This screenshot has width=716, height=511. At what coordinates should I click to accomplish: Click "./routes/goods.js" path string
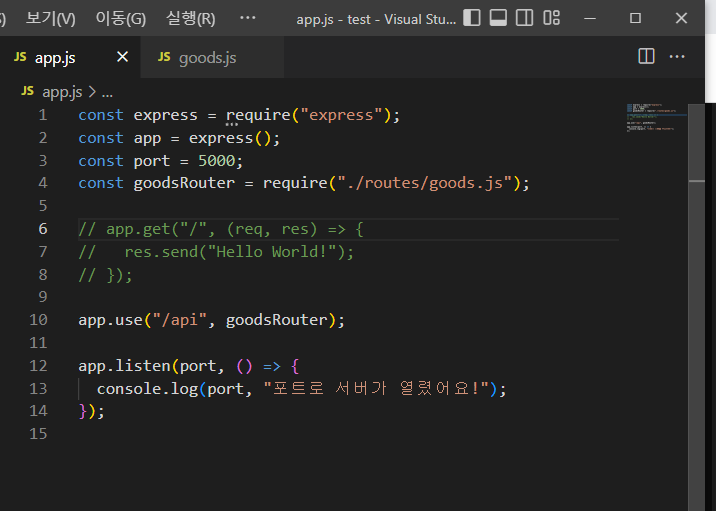coord(425,184)
